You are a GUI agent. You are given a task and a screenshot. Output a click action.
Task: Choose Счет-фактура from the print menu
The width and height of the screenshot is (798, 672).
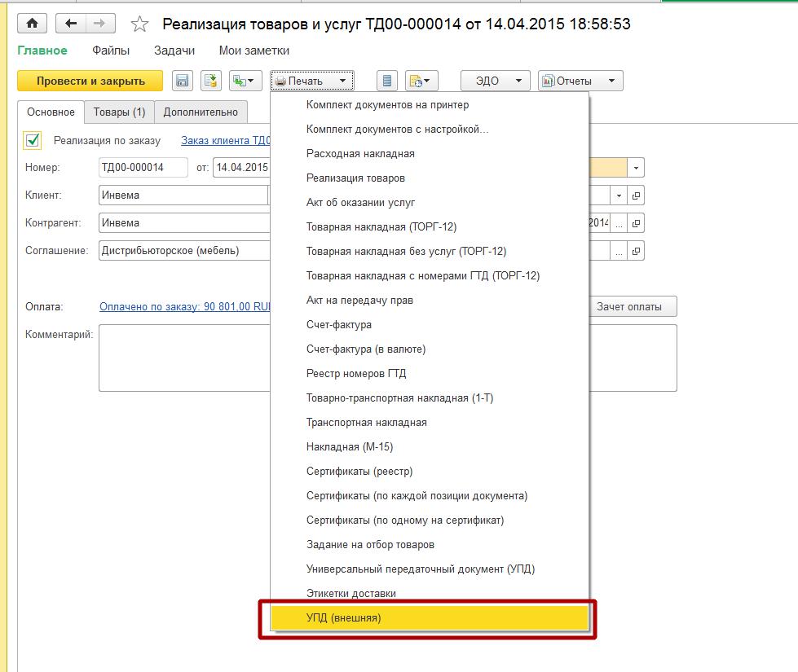coord(339,324)
